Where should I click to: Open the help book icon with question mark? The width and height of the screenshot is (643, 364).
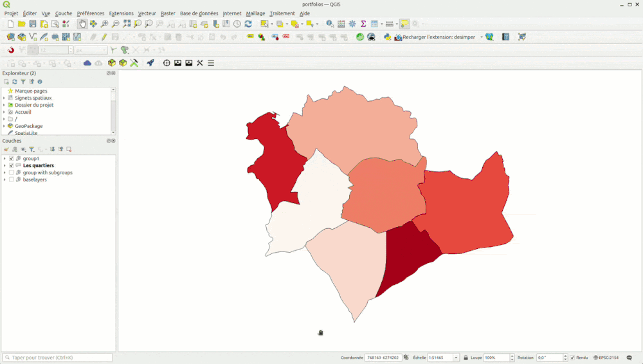pyautogui.click(x=505, y=37)
